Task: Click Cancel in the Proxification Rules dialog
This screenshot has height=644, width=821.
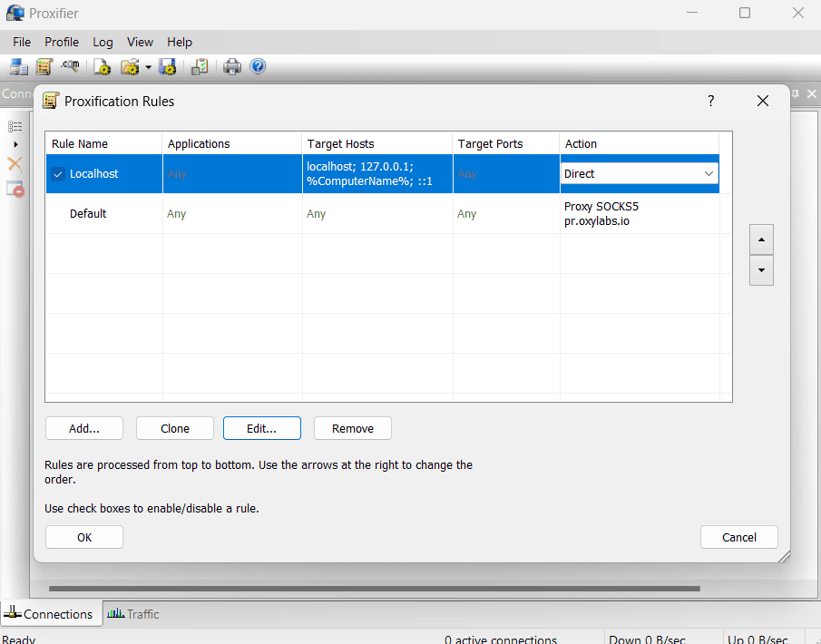Action: coord(738,537)
